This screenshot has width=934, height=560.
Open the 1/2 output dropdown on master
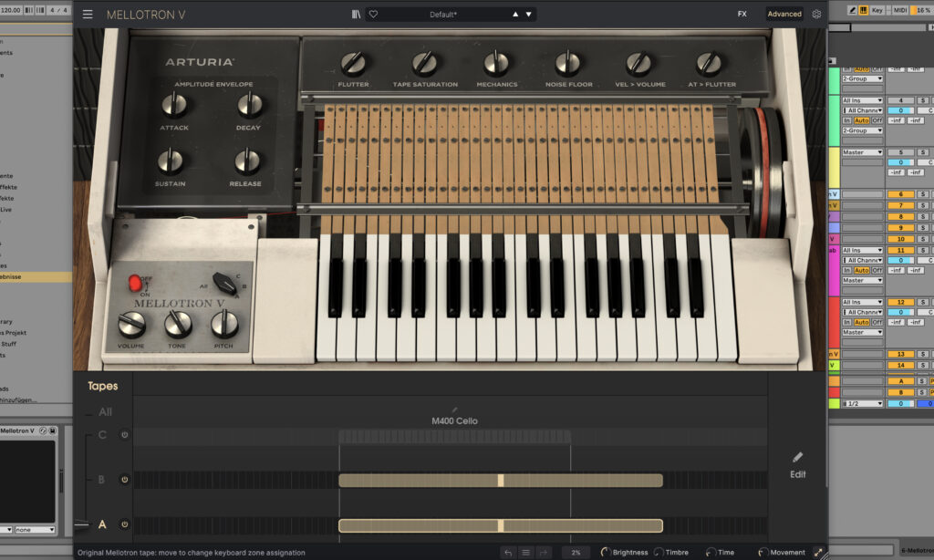[862, 403]
